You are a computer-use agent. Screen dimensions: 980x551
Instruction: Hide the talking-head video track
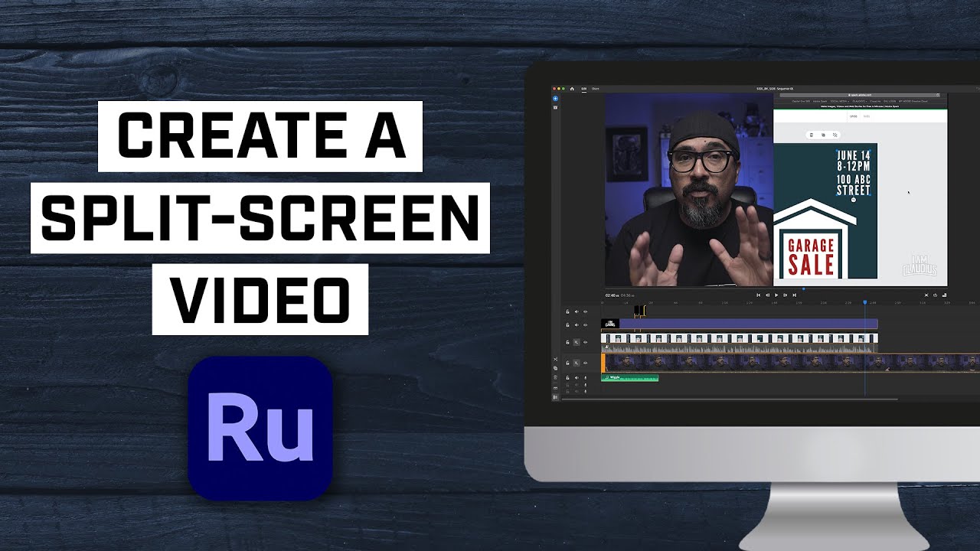(586, 363)
